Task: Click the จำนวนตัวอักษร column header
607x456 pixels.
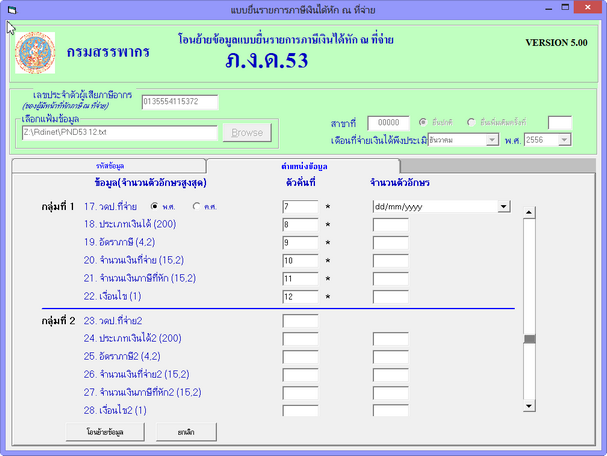Action: point(400,182)
